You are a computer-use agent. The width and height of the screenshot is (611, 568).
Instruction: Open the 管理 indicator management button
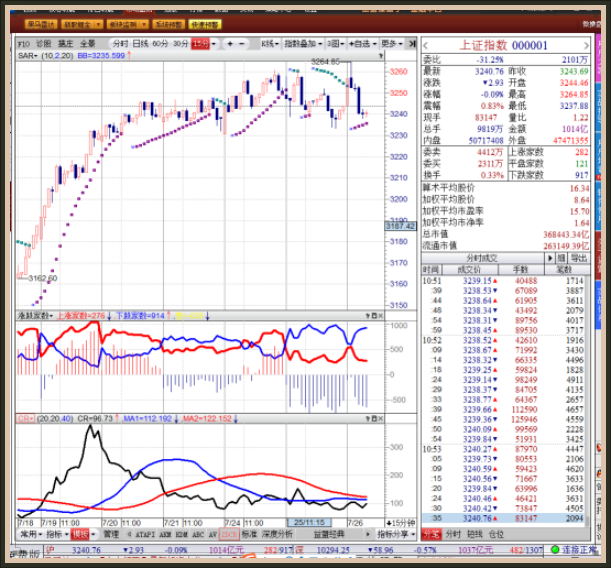tap(111, 534)
